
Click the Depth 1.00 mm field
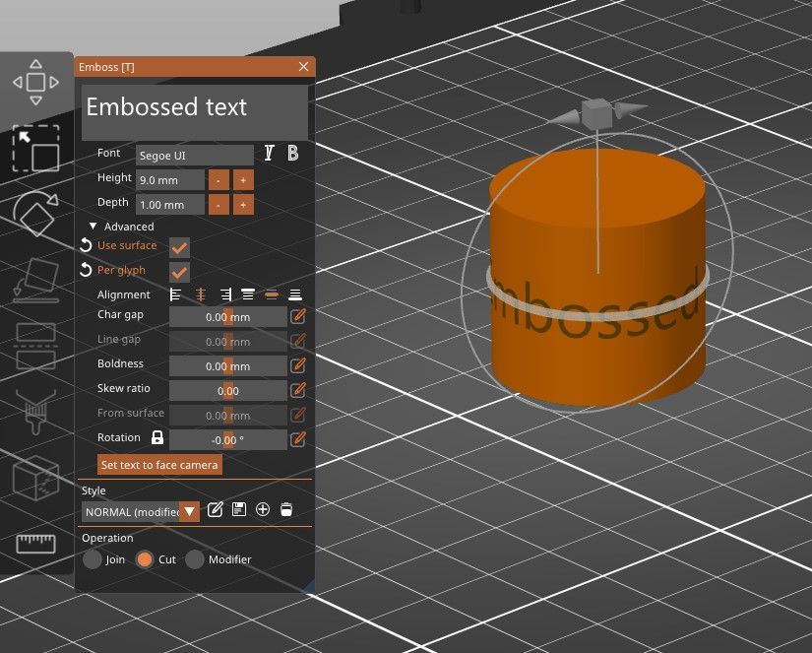tap(170, 204)
